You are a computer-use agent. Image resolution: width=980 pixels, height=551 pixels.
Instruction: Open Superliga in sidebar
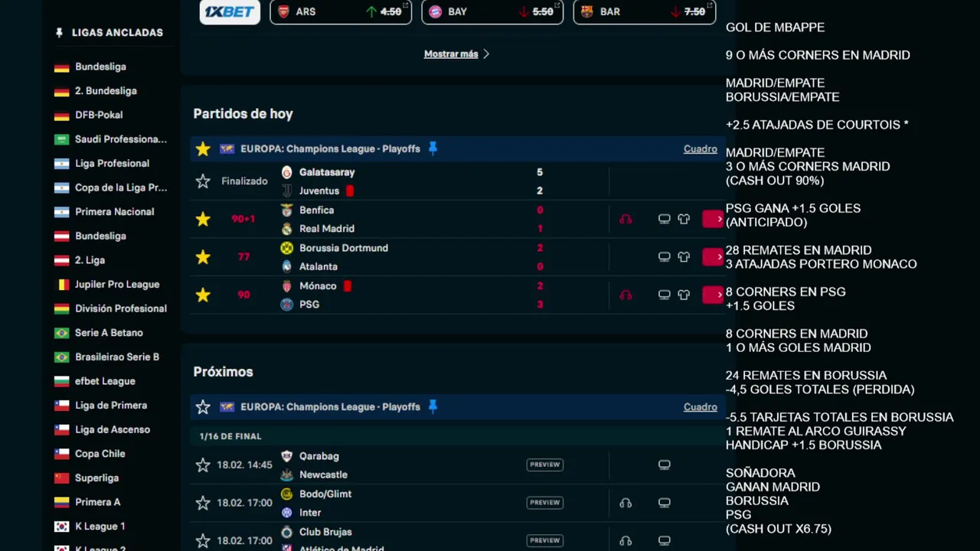96,478
